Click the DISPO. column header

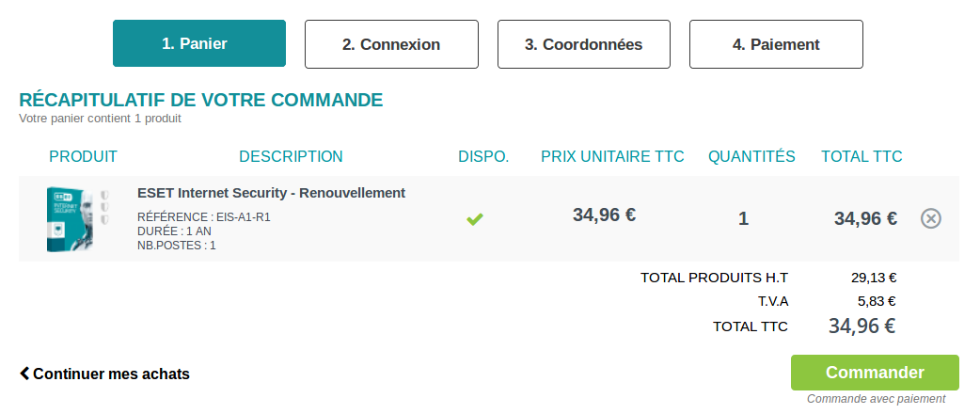(x=483, y=156)
